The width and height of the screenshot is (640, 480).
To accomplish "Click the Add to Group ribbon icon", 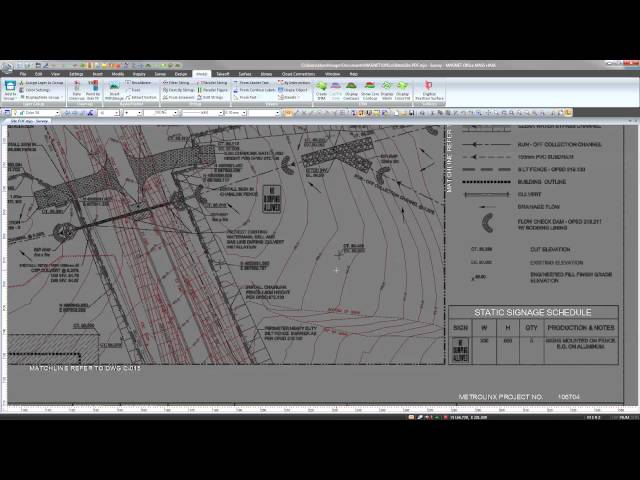I will pos(10,90).
